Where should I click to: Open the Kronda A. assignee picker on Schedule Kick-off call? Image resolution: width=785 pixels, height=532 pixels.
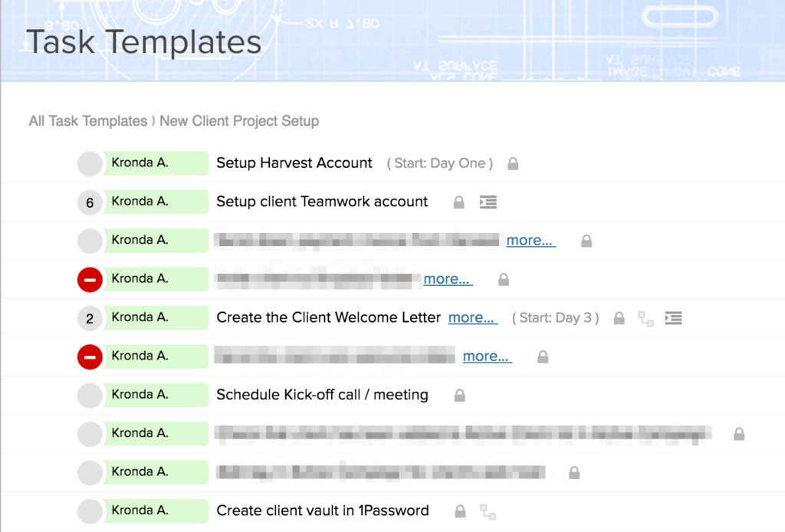[156, 395]
